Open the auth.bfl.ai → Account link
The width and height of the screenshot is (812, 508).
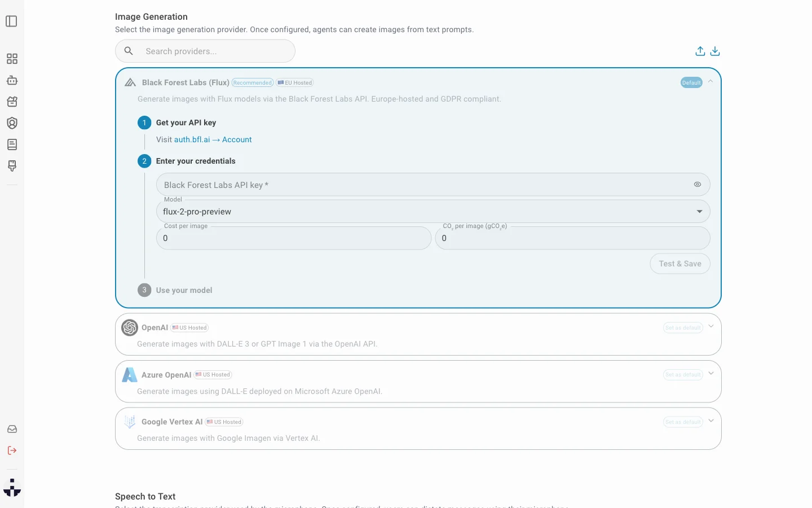[x=213, y=139]
